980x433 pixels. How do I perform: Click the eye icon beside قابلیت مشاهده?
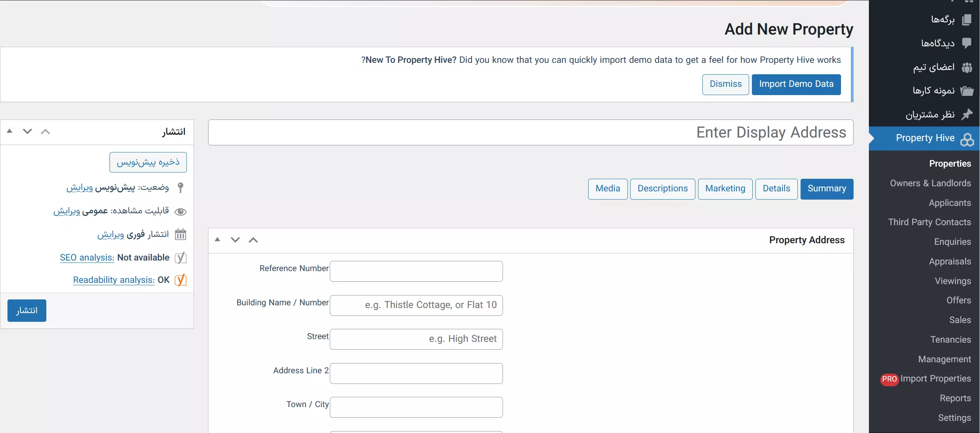181,212
